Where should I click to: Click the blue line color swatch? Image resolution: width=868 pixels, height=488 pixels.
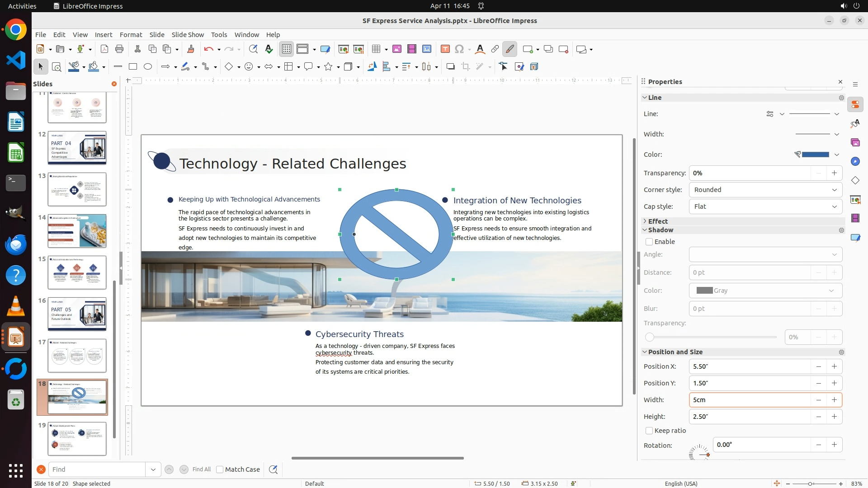(x=815, y=155)
